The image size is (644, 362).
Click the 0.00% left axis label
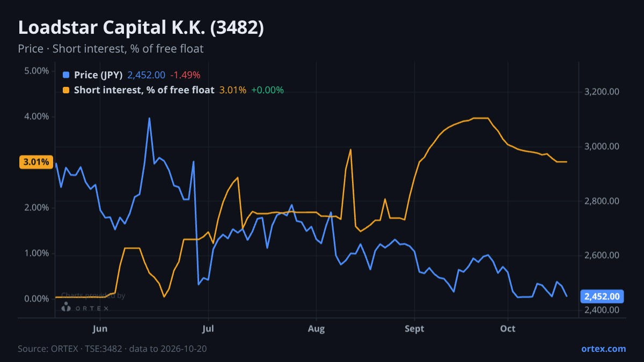point(36,299)
